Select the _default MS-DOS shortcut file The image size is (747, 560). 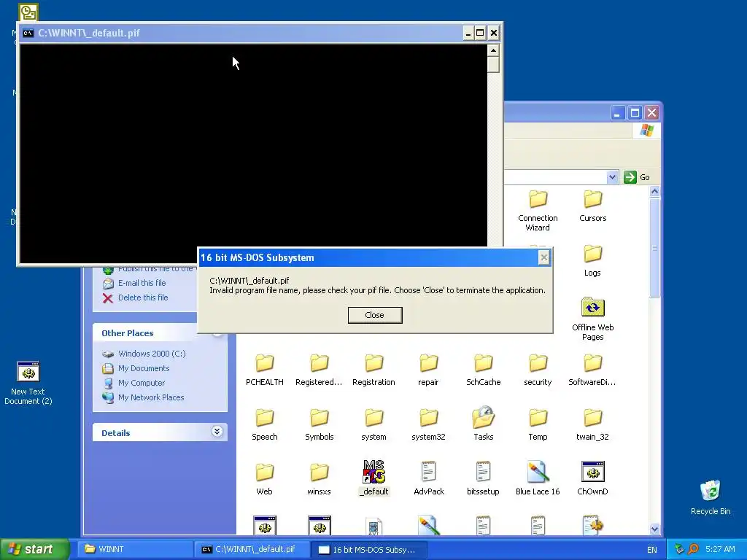(x=374, y=478)
